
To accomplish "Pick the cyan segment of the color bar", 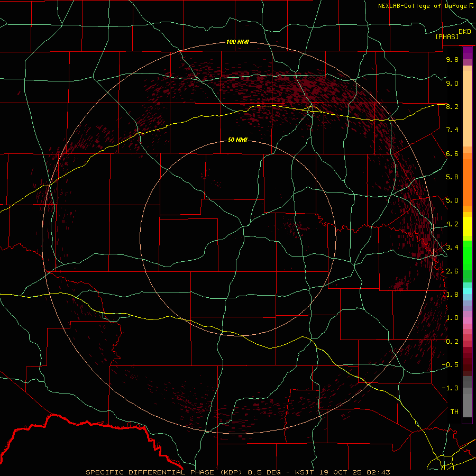I will 467,291.
